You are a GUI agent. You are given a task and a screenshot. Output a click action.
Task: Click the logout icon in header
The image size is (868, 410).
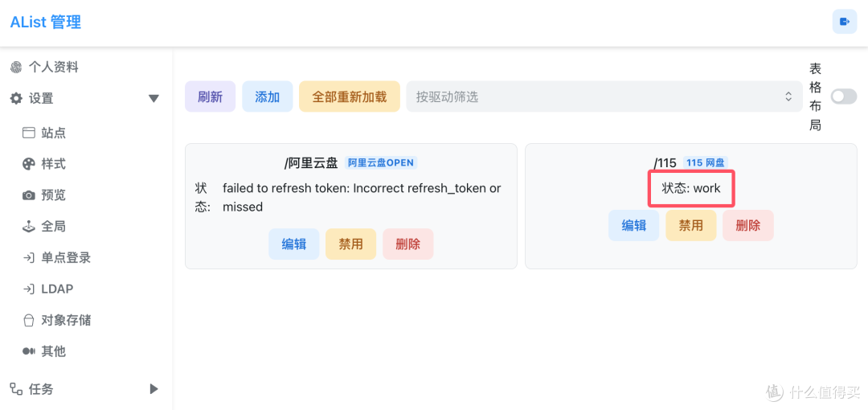pyautogui.click(x=845, y=22)
